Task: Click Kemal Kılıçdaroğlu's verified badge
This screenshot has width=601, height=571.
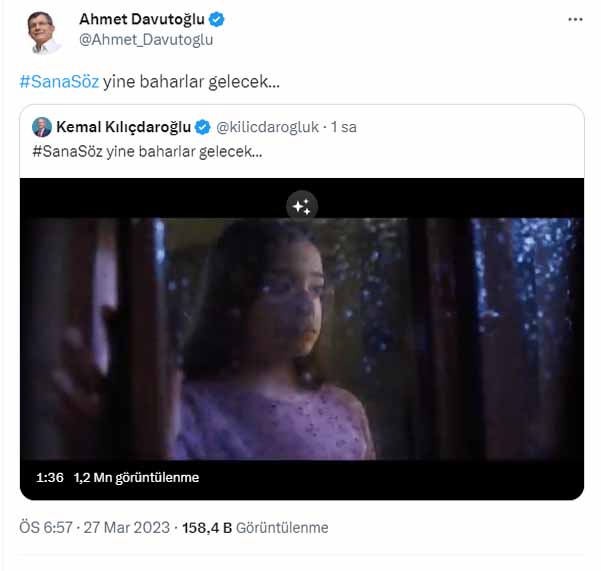Action: tap(200, 127)
